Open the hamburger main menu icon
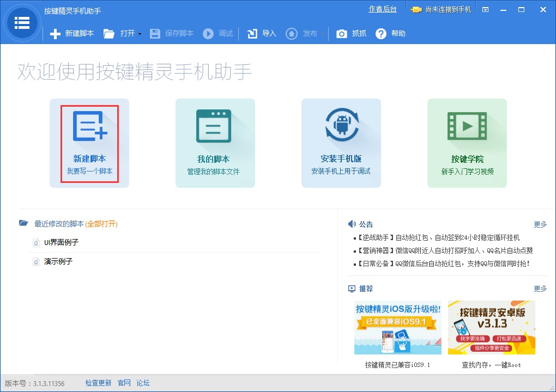 [22, 23]
